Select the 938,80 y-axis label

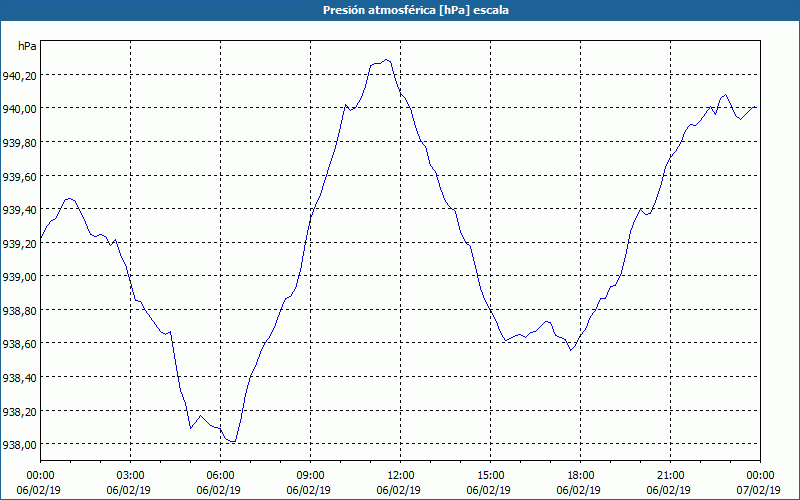click(18, 310)
